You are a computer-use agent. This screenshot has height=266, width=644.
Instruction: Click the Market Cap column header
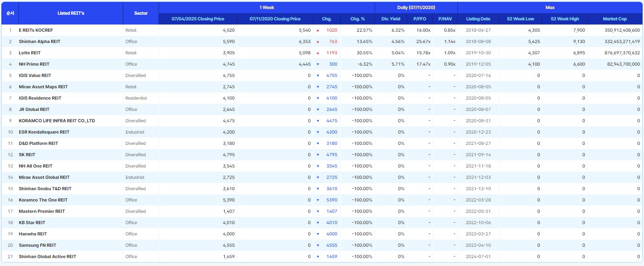[x=615, y=19]
